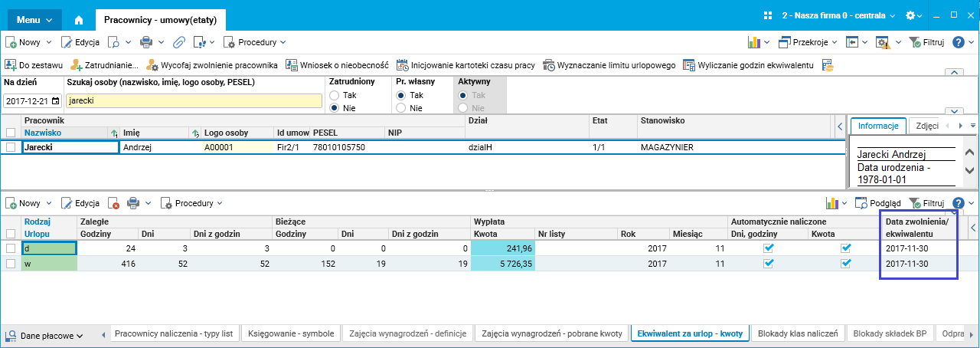Open the calendar picker in Na dzień
The width and height of the screenshot is (980, 348).
(x=55, y=100)
